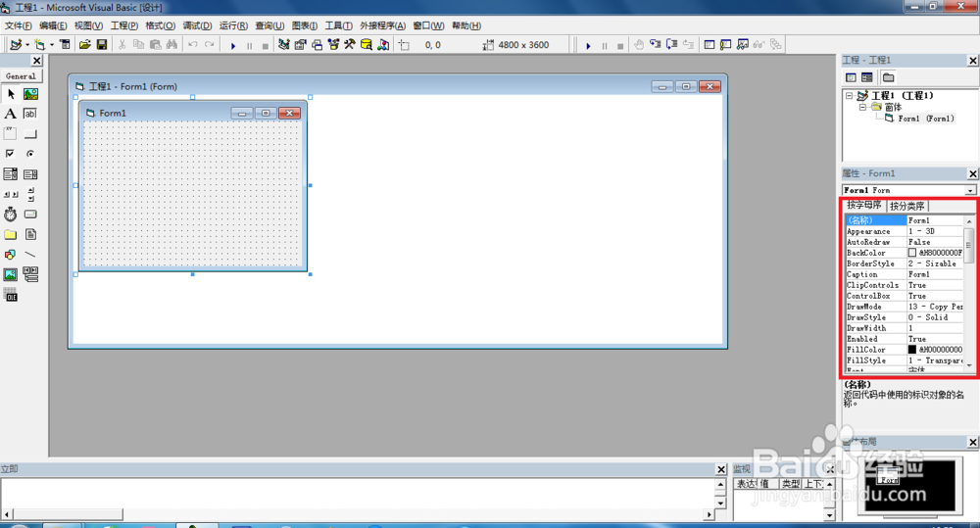The height and width of the screenshot is (528, 980).
Task: Open the Data View Window toolbar icon
Action: tap(367, 44)
